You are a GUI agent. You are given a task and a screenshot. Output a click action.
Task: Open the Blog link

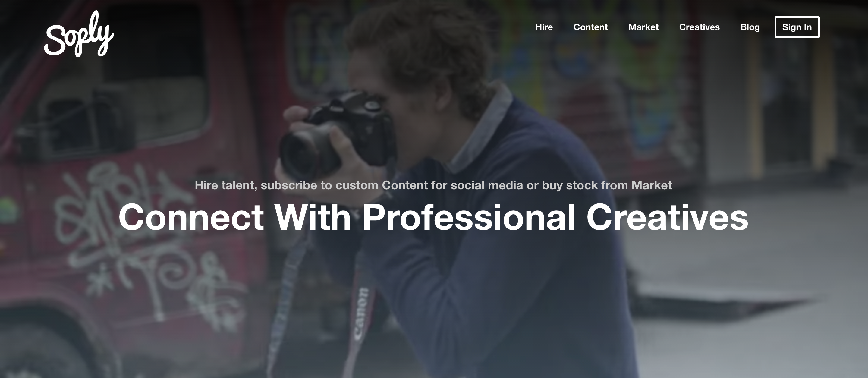(750, 27)
